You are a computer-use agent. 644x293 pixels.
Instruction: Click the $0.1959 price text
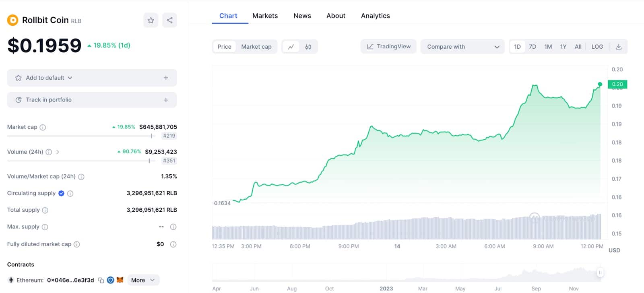click(44, 45)
